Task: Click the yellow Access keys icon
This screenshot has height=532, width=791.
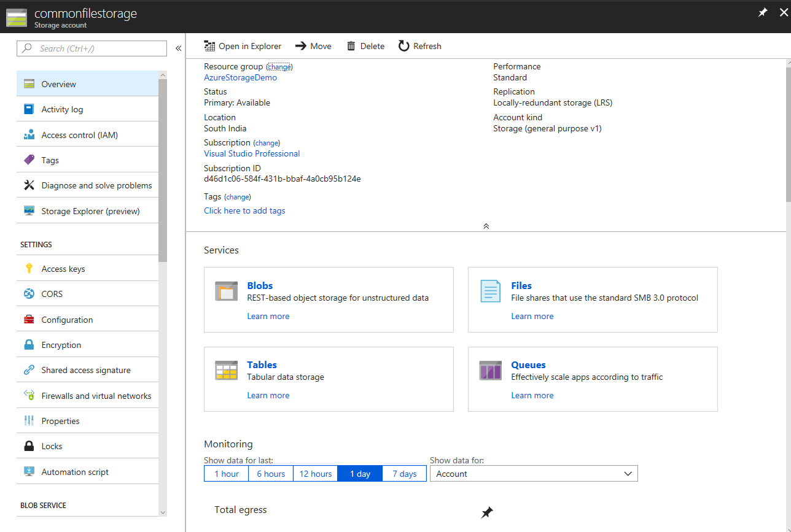Action: pos(29,269)
